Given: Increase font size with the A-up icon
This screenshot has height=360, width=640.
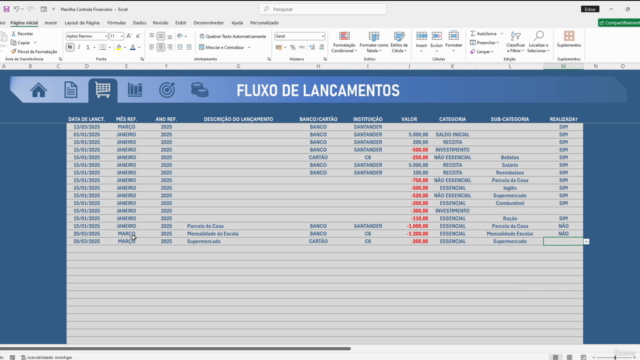Looking at the screenshot, I should 129,36.
